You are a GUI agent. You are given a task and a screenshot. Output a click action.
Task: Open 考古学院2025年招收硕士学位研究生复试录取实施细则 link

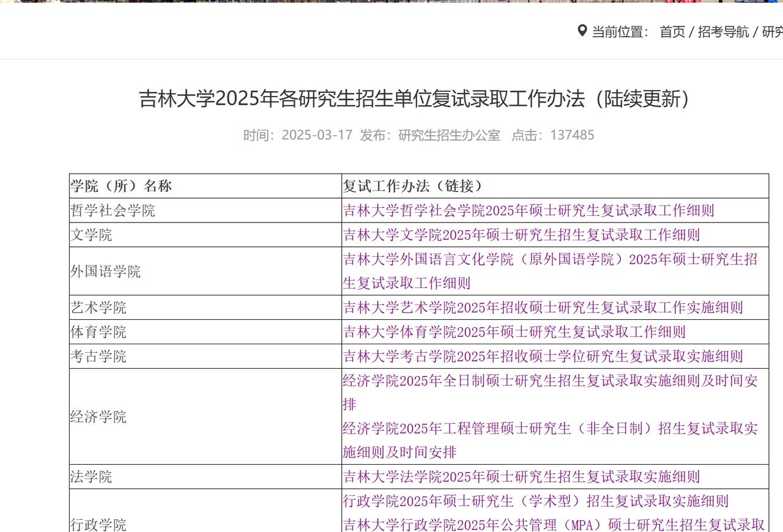pos(543,357)
